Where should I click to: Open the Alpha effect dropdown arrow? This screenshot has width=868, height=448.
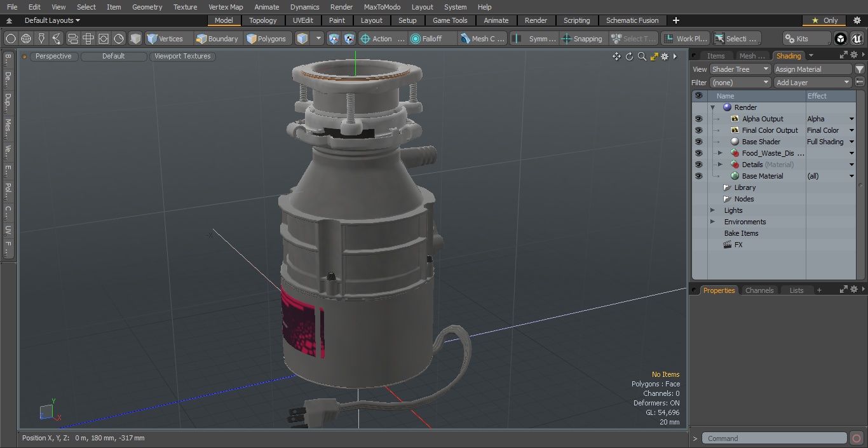click(x=851, y=119)
